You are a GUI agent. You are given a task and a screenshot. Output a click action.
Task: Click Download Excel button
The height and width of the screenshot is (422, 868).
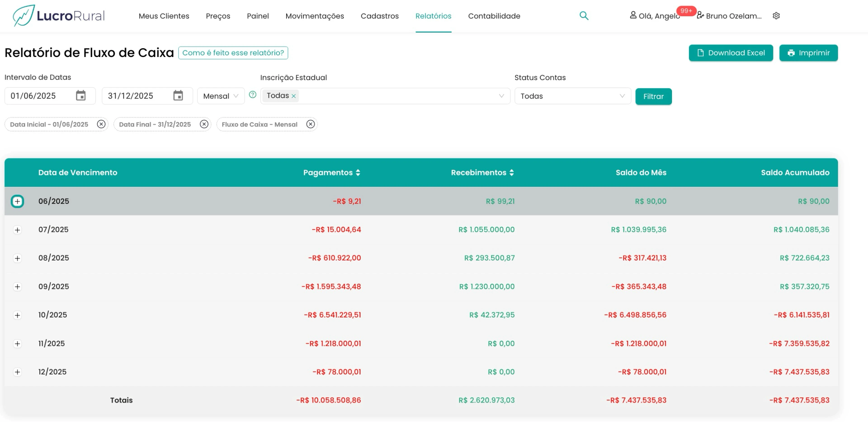[x=731, y=53]
